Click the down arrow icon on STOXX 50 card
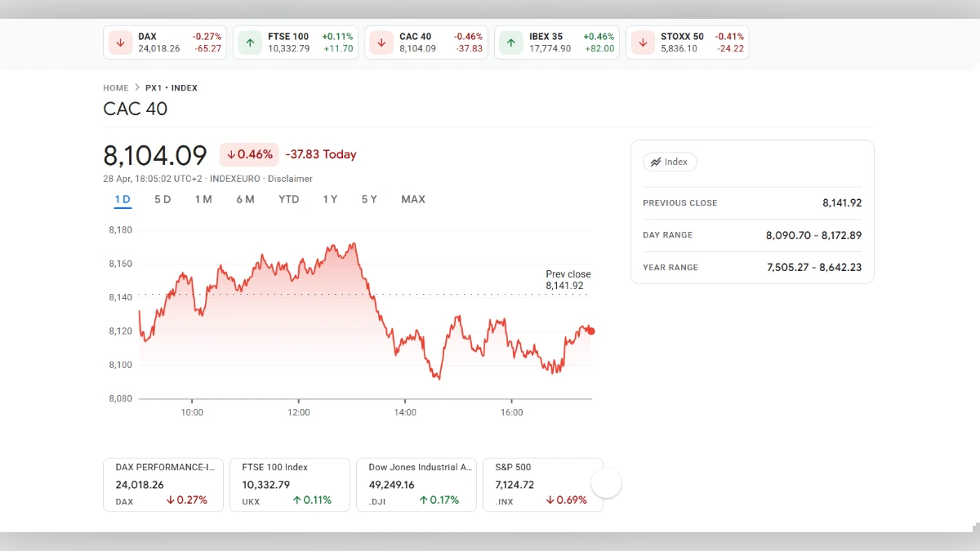 [x=642, y=42]
